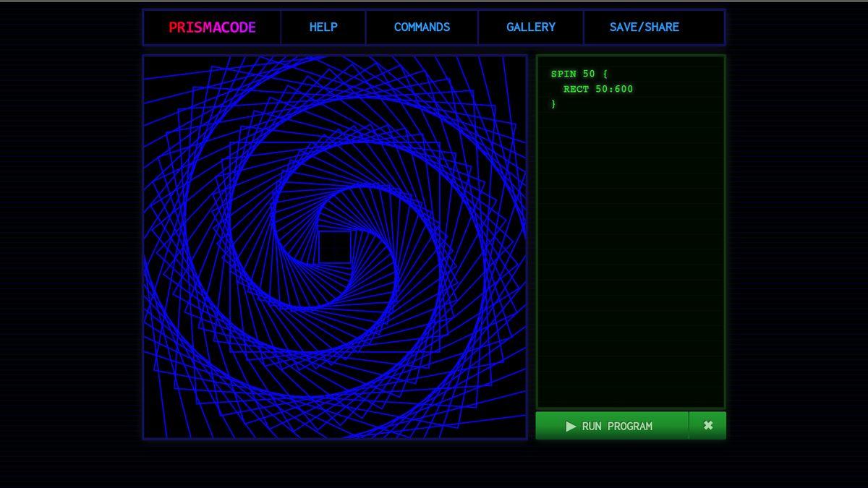Click the opening brace after SPIN 50
Viewport: 868px width, 488px height.
pos(605,74)
